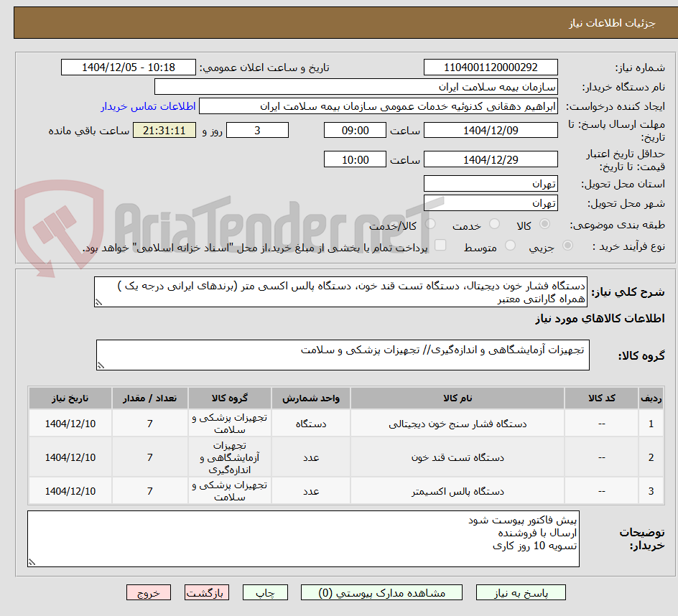Click the بازگشت back button
The image size is (678, 616).
[x=207, y=592]
